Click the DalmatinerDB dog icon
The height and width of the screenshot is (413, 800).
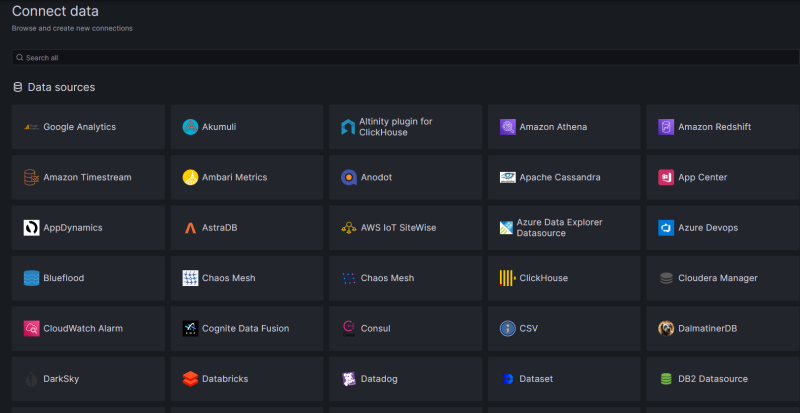coord(666,328)
